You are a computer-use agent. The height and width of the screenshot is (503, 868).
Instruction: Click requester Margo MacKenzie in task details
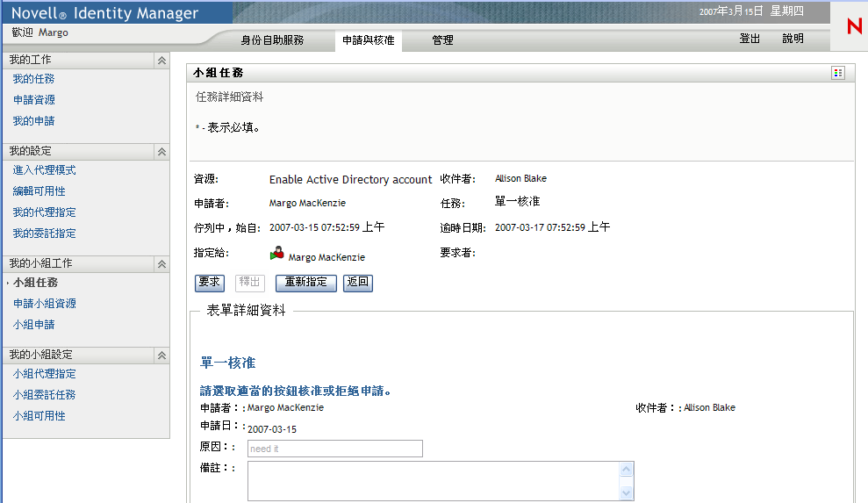(x=307, y=203)
